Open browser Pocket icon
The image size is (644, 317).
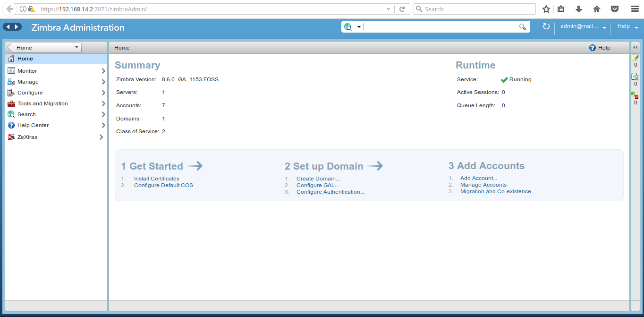[615, 9]
